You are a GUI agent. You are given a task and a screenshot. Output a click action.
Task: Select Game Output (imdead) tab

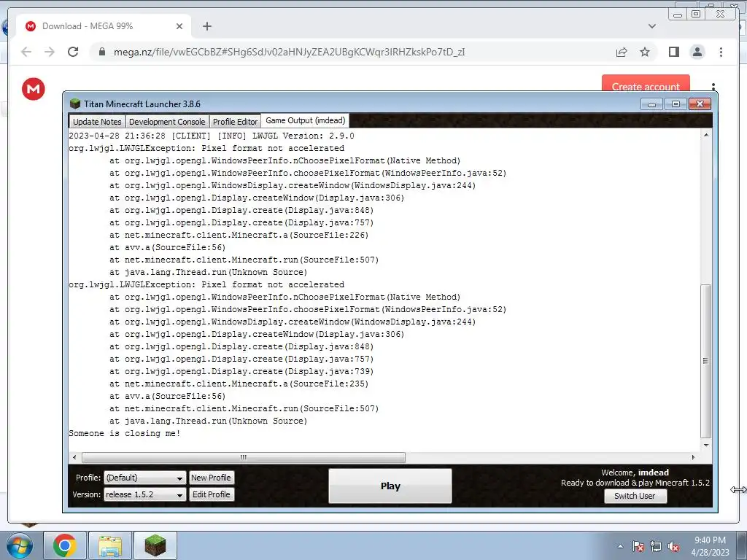point(306,121)
